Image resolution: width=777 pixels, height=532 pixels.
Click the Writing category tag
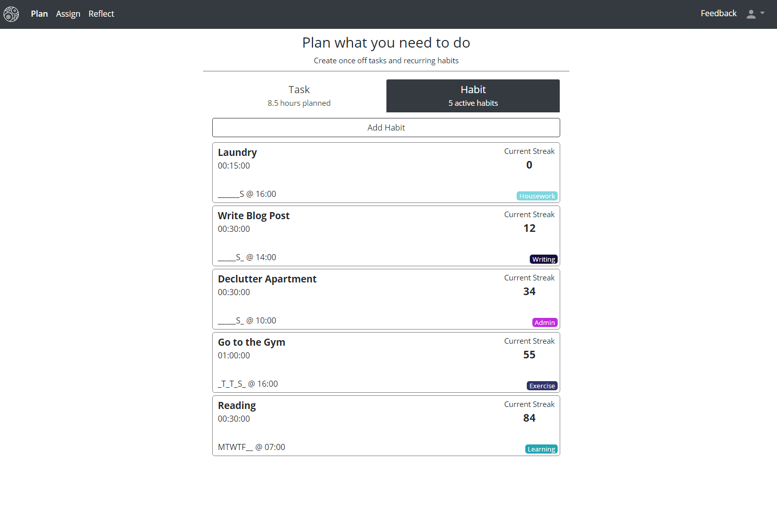coord(543,260)
